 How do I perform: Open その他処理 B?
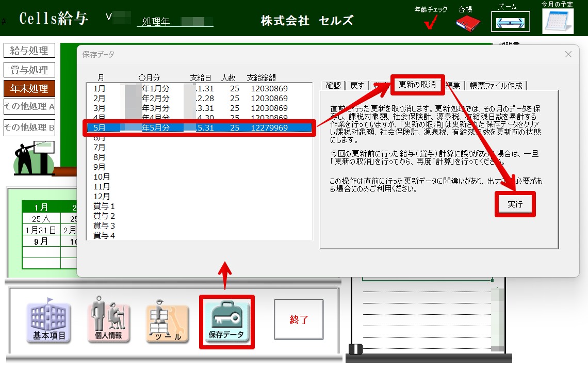(x=29, y=127)
